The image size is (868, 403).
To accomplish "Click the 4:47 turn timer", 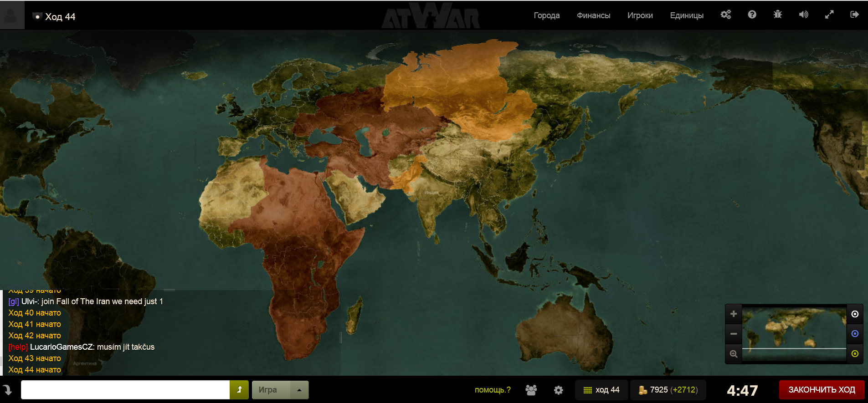I will click(x=742, y=390).
